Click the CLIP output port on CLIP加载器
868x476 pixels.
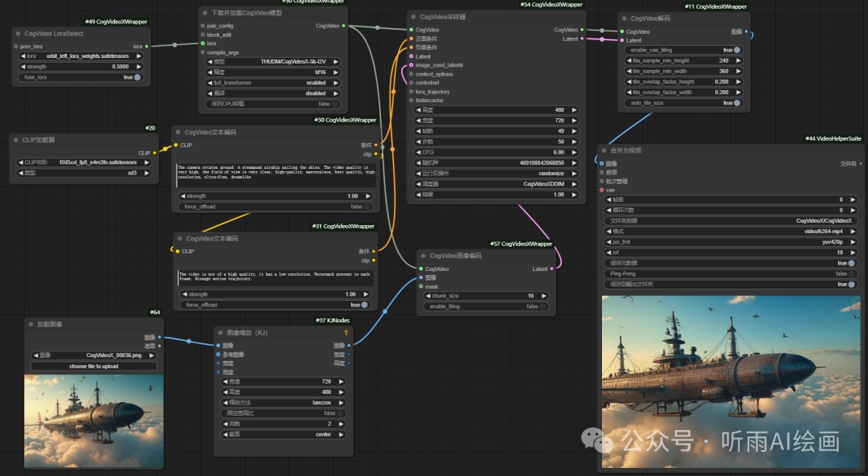click(x=154, y=153)
